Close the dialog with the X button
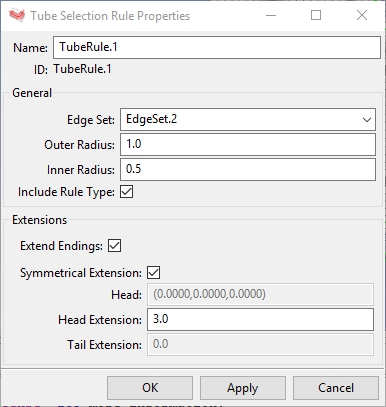 click(x=362, y=15)
